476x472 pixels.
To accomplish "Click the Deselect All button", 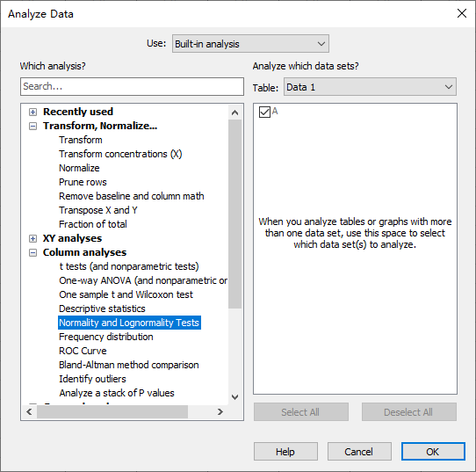I will [408, 412].
